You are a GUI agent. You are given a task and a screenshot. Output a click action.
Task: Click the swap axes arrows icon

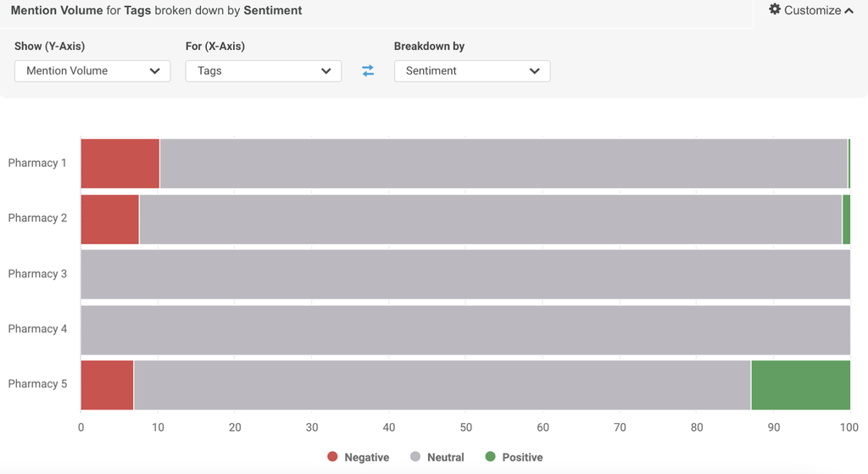368,71
